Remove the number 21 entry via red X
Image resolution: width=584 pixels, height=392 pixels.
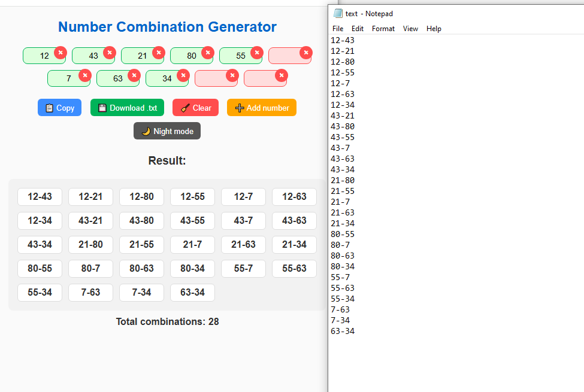[159, 53]
